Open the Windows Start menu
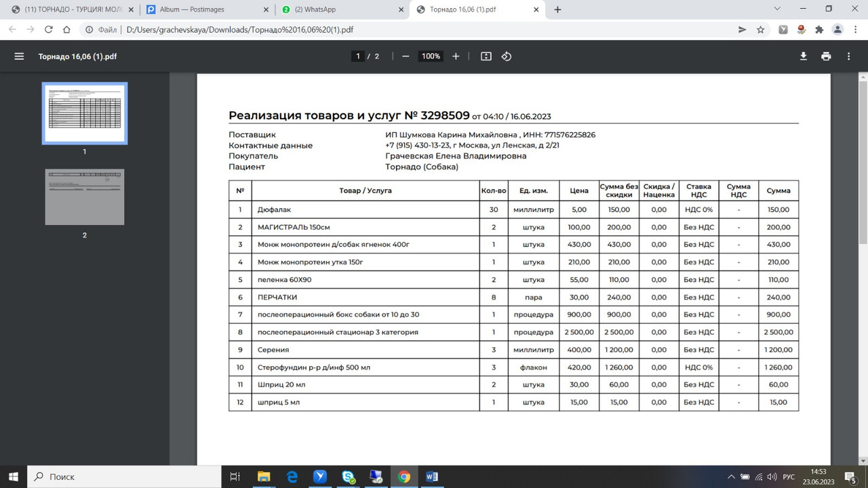868x488 pixels. tap(14, 476)
